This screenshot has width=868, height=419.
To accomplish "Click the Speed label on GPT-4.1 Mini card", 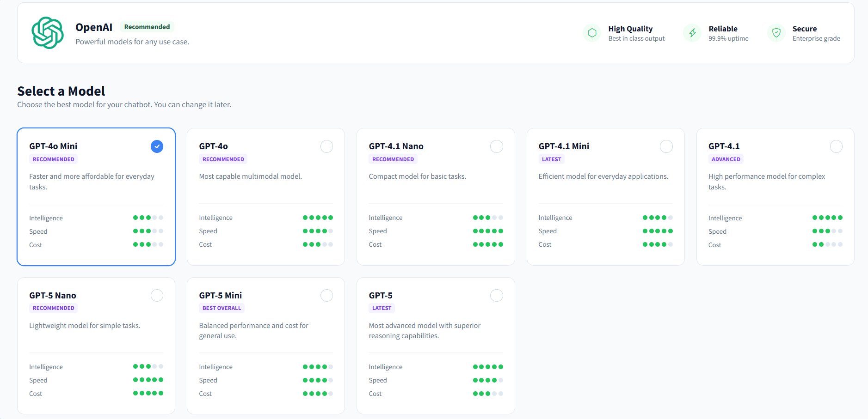I will point(548,231).
